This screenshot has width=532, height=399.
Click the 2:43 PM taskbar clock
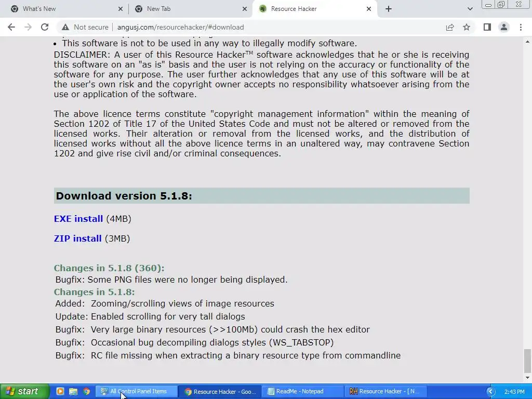coord(514,392)
